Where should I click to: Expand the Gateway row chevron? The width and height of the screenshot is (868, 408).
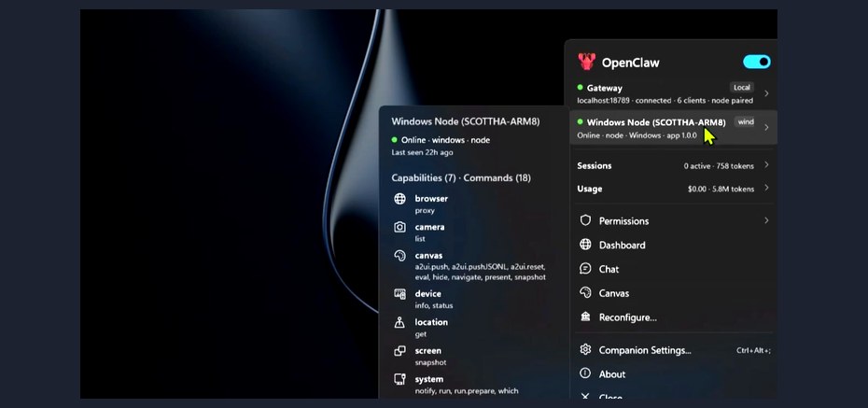[x=766, y=93]
